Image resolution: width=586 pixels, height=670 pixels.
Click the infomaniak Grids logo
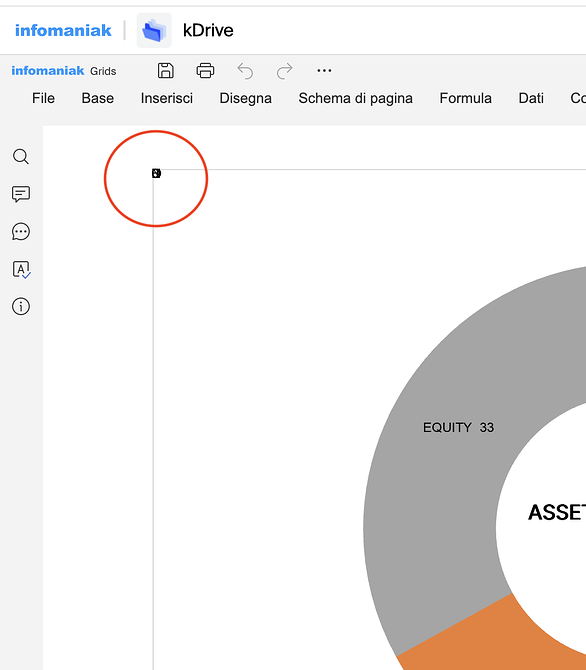[64, 71]
